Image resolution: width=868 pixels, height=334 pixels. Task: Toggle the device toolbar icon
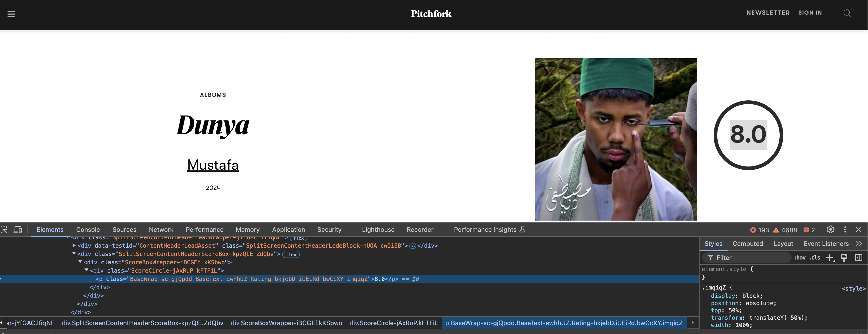coord(17,230)
